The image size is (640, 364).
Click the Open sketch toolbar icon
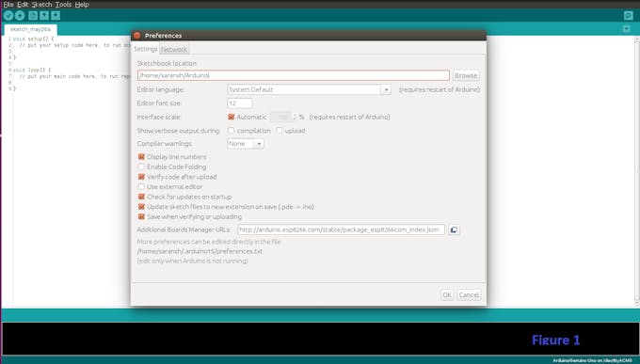click(44, 15)
